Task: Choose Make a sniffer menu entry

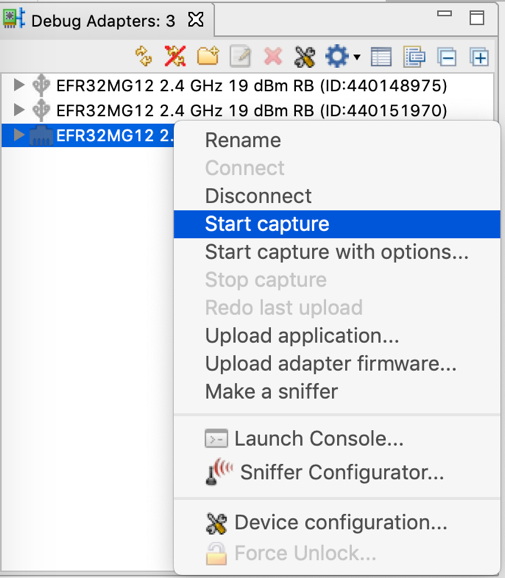Action: [337, 392]
